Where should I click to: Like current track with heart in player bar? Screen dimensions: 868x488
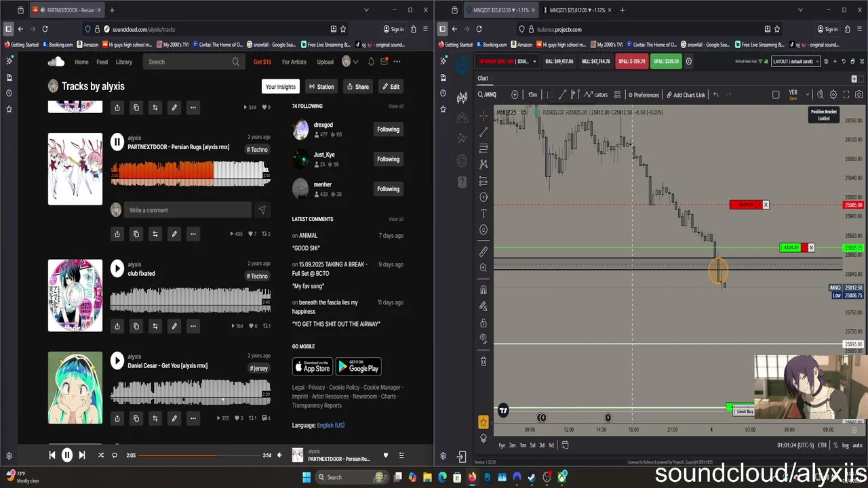click(x=386, y=455)
